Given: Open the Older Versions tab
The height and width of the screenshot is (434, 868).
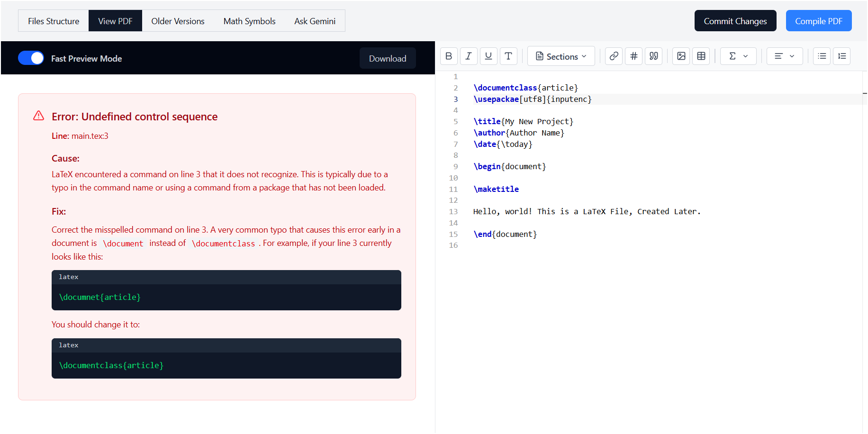Looking at the screenshot, I should point(178,21).
